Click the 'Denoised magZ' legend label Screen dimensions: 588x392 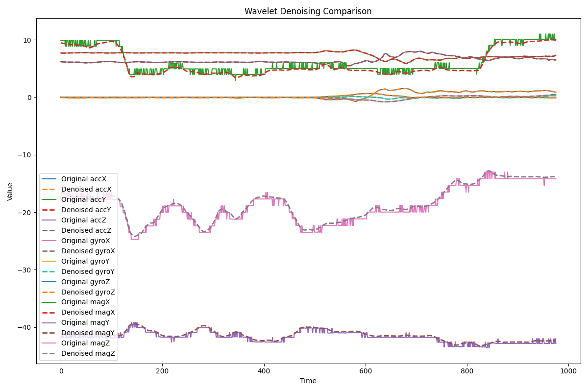click(x=88, y=354)
